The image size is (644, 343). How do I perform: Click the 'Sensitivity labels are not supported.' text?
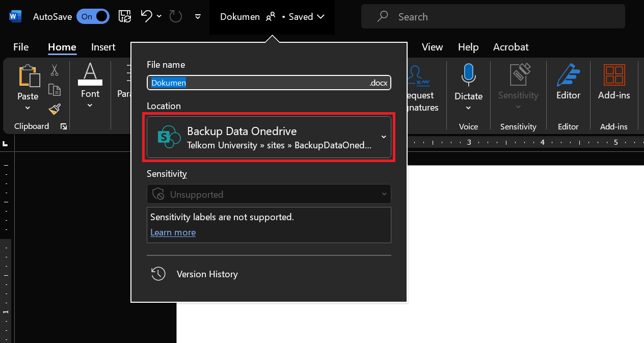(222, 217)
